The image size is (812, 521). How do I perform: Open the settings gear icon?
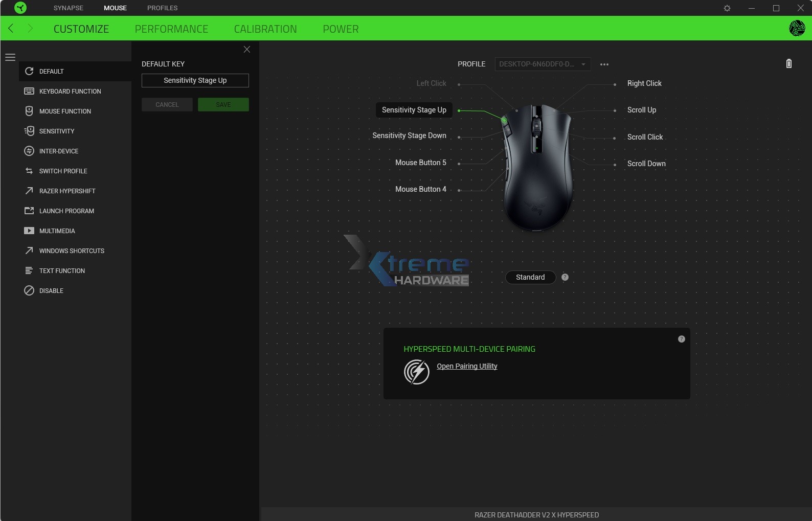(727, 8)
